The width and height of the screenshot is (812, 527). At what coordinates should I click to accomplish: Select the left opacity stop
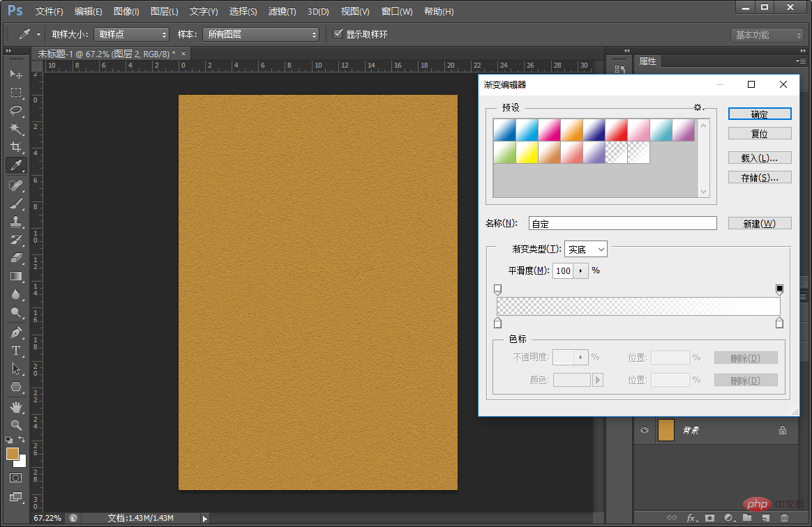pyautogui.click(x=497, y=289)
